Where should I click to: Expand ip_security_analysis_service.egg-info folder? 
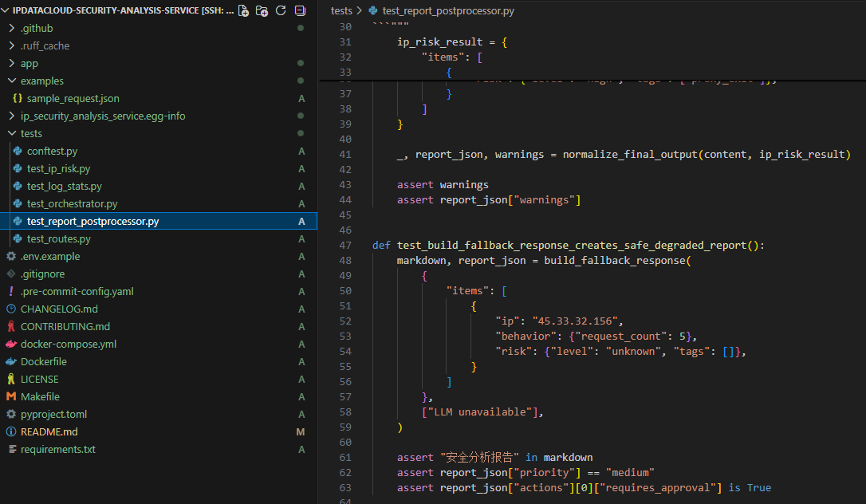(12, 116)
